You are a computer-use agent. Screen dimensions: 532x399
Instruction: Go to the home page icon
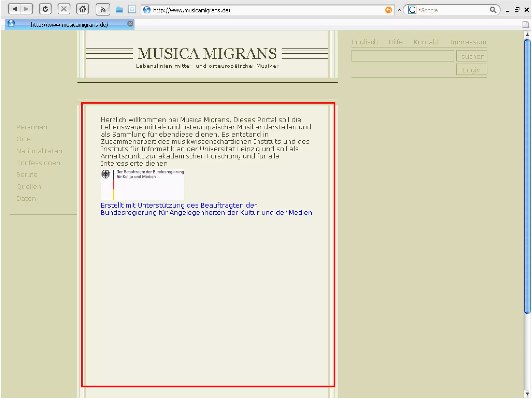coord(83,10)
